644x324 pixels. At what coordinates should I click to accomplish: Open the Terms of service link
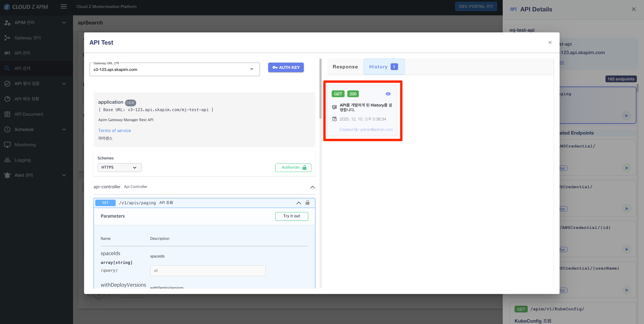coord(114,131)
